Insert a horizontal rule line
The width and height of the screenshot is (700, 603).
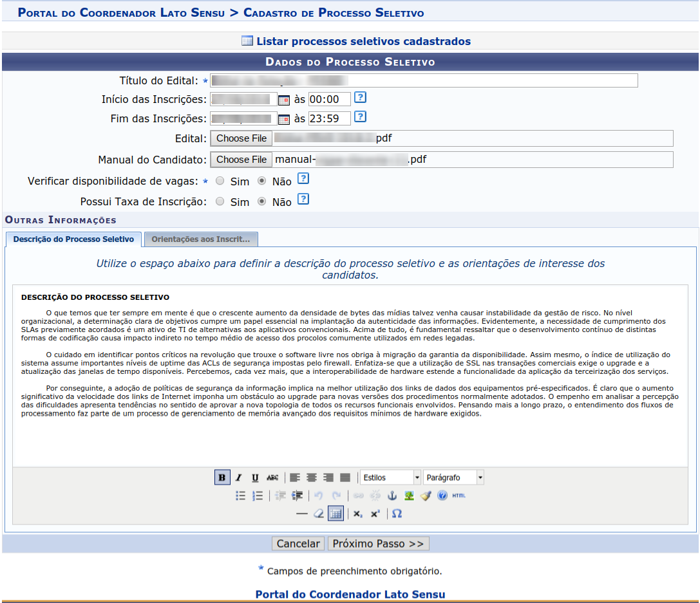[x=302, y=514]
